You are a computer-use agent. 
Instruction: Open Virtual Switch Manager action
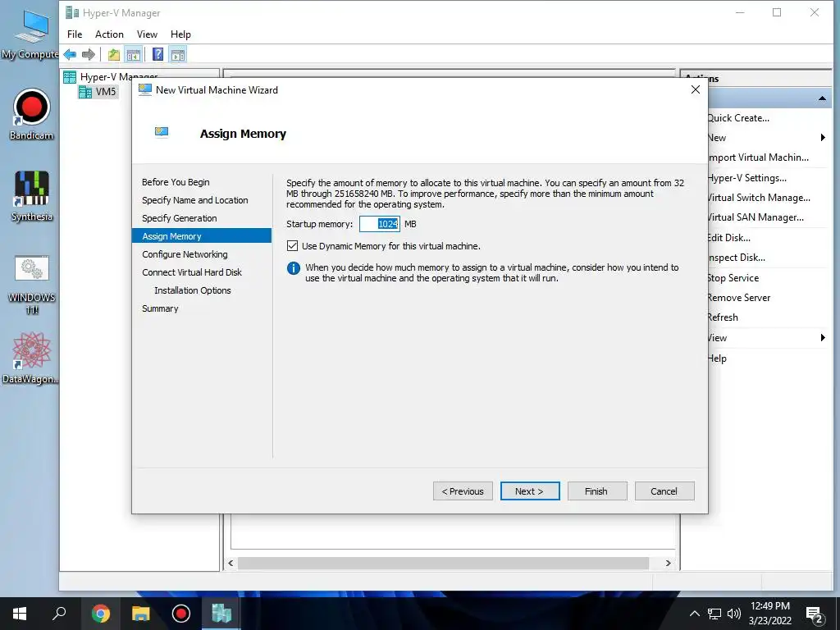[759, 198]
